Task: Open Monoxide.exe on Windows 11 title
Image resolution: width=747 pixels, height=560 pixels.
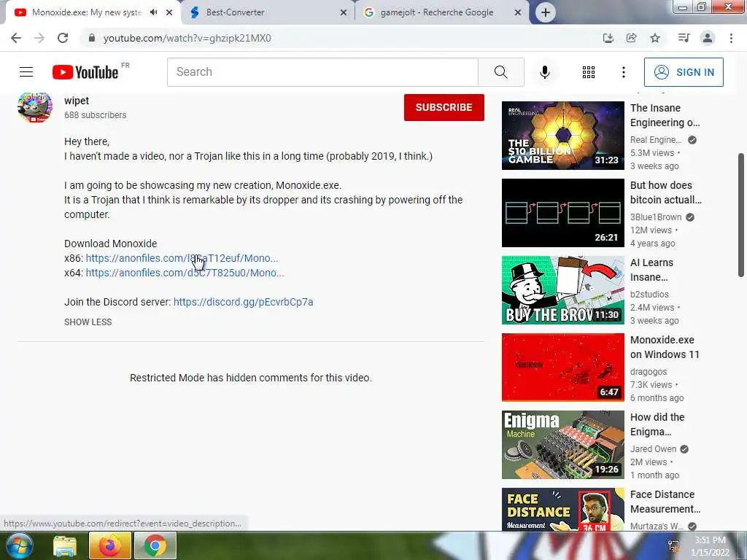Action: tap(665, 347)
